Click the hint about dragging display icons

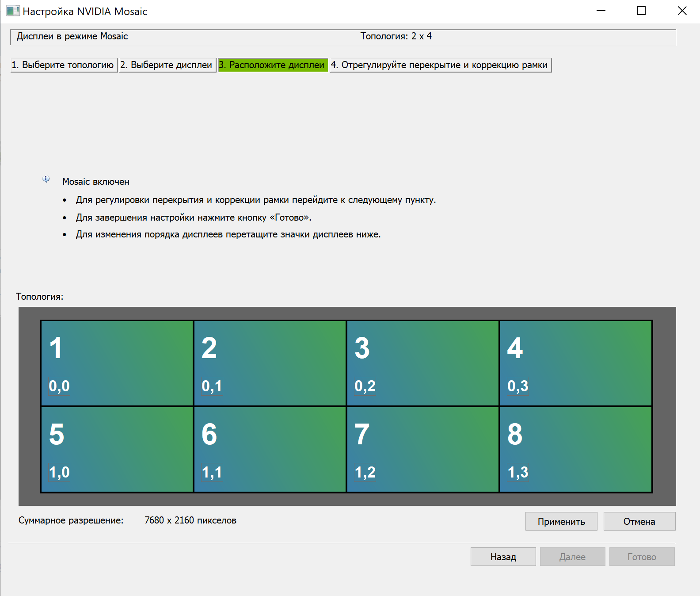(x=228, y=234)
